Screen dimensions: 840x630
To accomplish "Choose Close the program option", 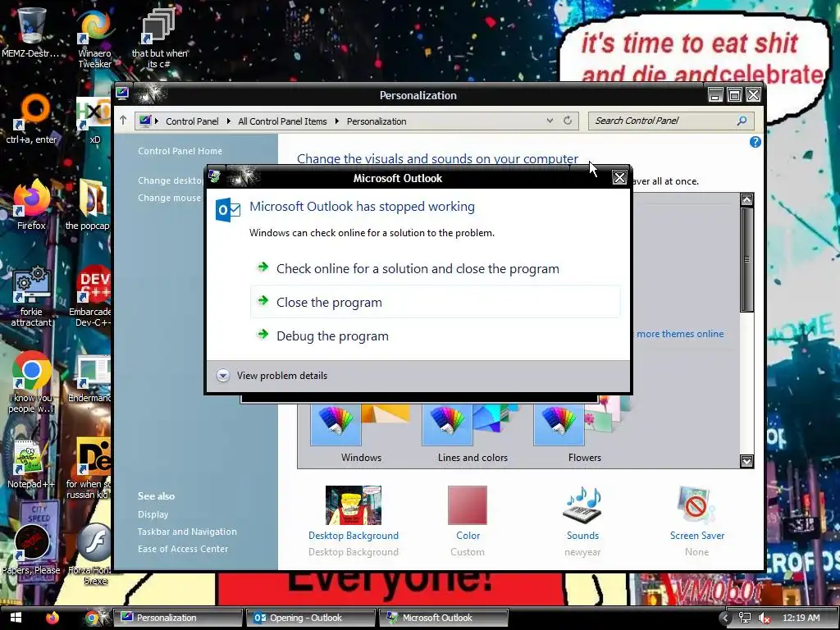I will point(435,302).
